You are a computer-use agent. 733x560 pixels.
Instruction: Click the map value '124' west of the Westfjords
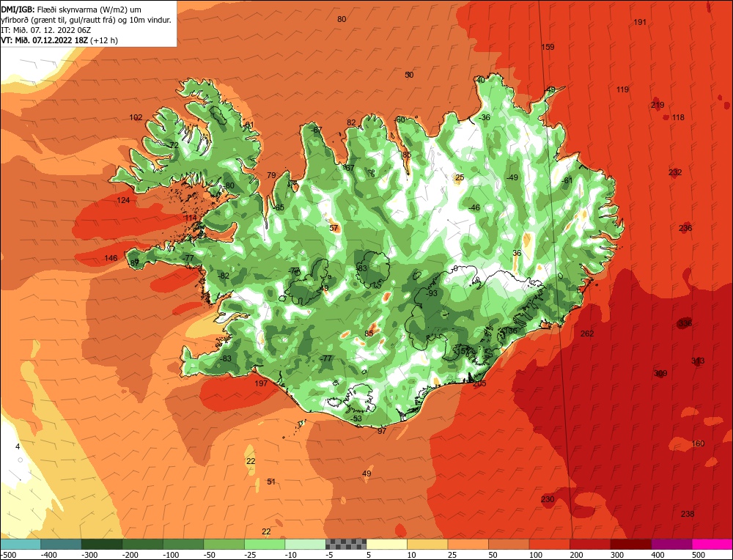pyautogui.click(x=123, y=200)
